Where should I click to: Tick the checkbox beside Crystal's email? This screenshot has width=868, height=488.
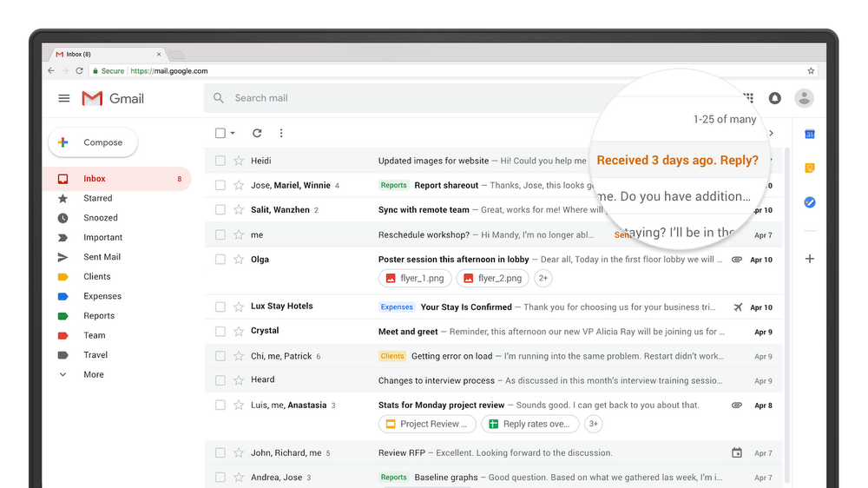click(220, 331)
